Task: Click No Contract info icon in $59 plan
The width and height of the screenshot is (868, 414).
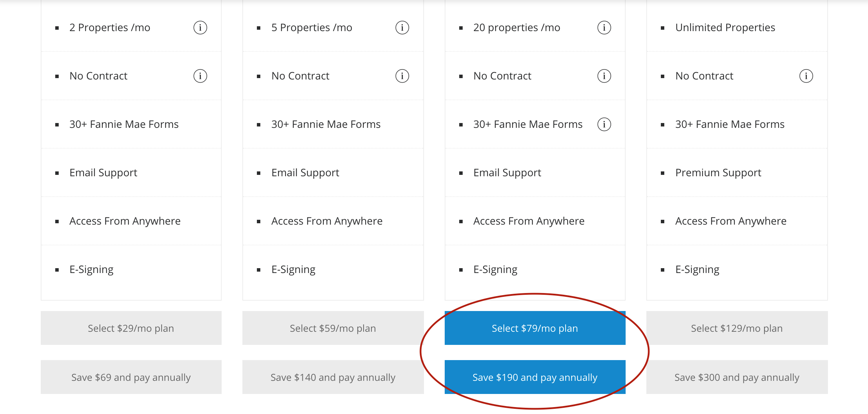Action: click(x=402, y=76)
